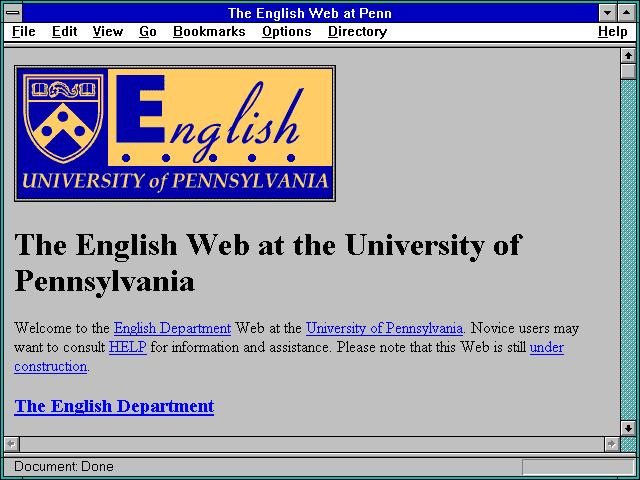
Task: Click the progress bar in status bar
Action: coord(578,467)
